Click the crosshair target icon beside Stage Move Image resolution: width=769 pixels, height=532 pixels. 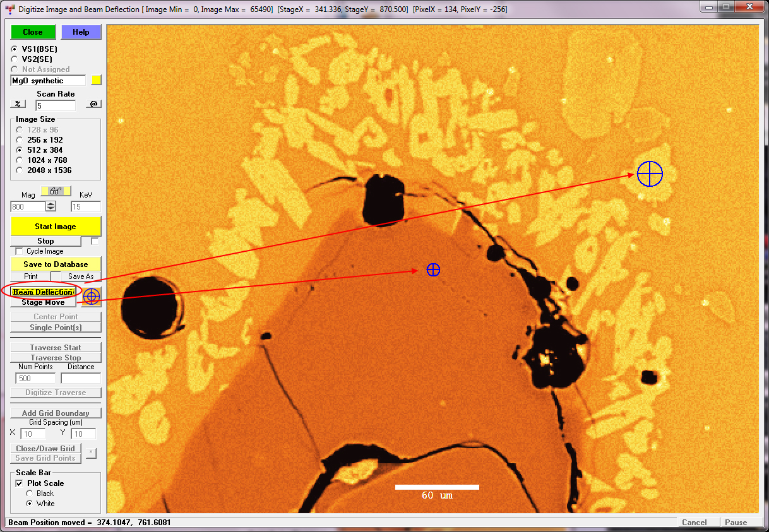pos(92,297)
